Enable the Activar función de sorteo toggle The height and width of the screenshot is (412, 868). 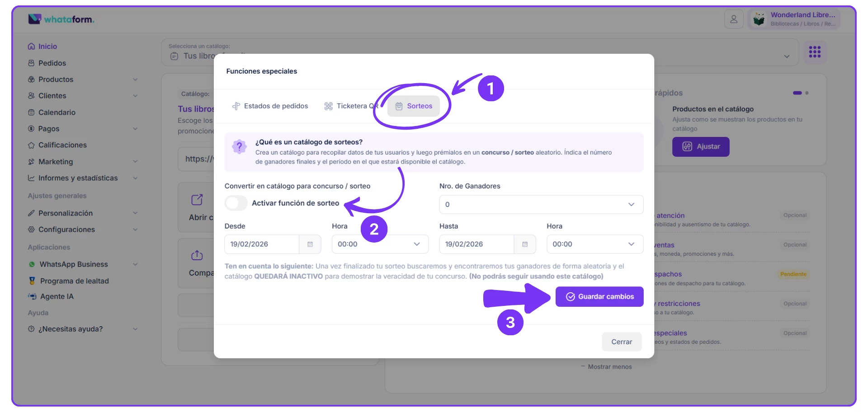coord(236,203)
